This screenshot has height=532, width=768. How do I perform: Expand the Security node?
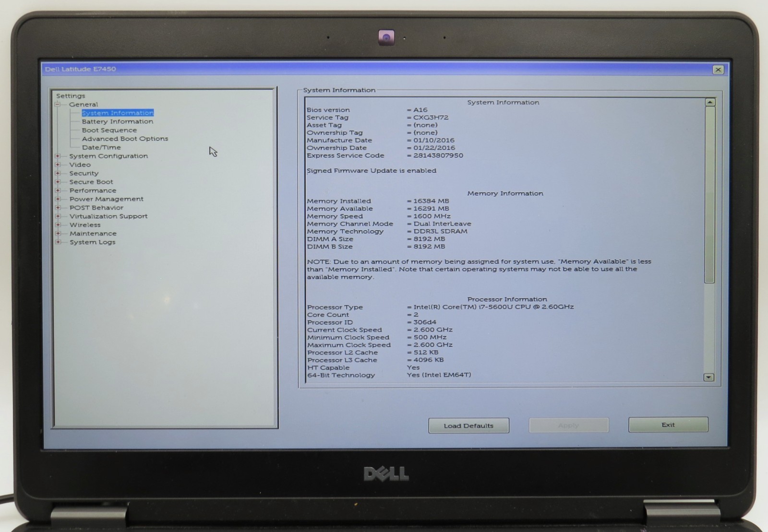click(58, 173)
